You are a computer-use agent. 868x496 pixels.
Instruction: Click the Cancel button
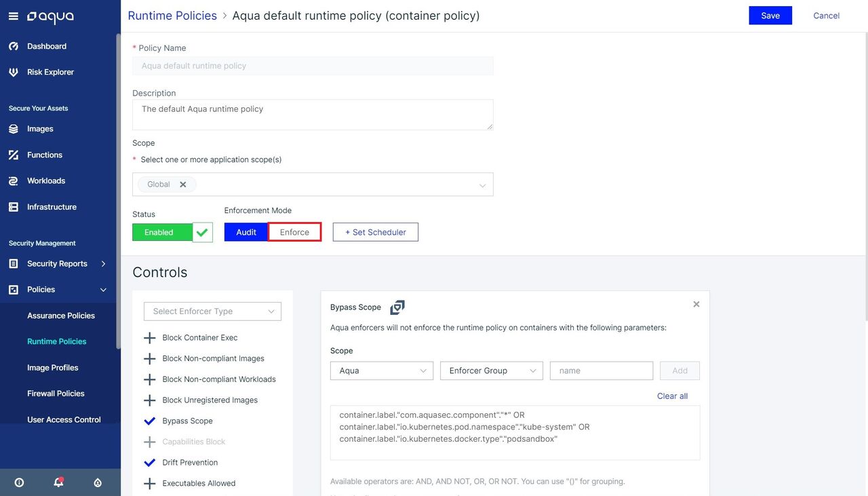click(827, 16)
